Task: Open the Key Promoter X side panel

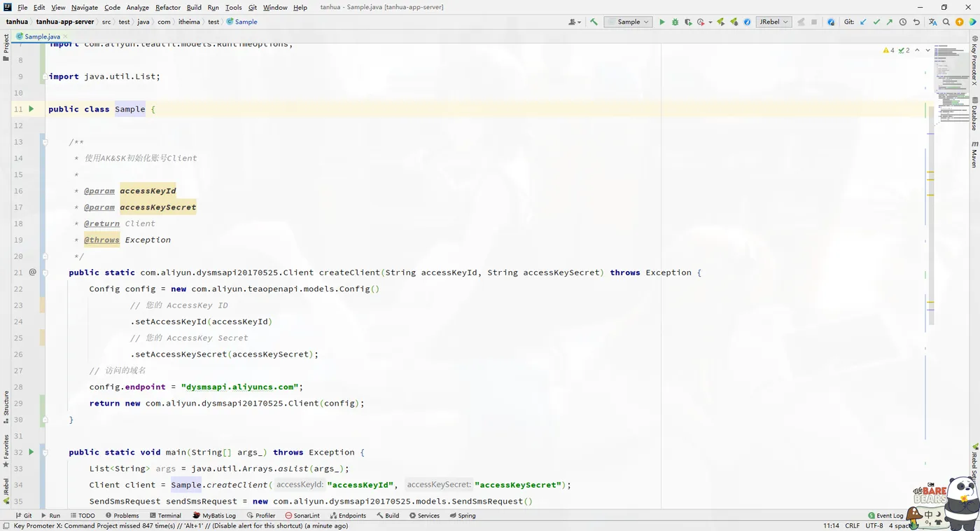Action: tap(974, 61)
